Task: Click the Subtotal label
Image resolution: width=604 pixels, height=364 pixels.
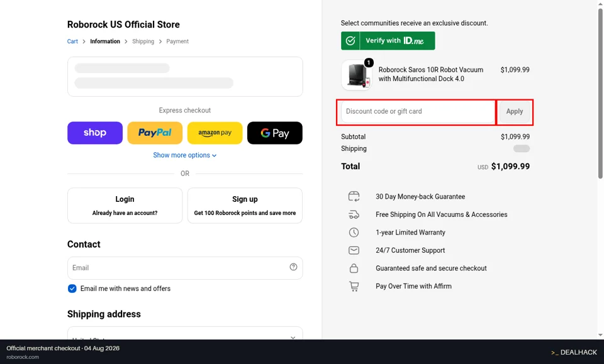Action: (x=353, y=136)
